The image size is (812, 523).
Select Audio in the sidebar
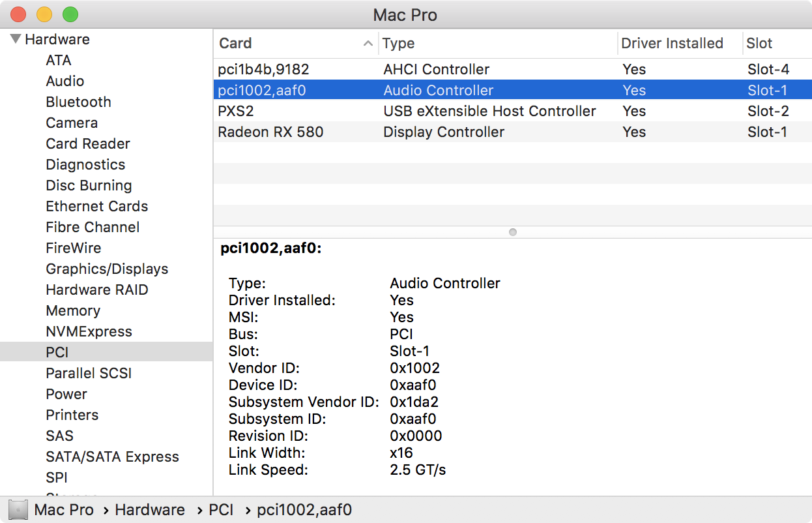pos(65,81)
